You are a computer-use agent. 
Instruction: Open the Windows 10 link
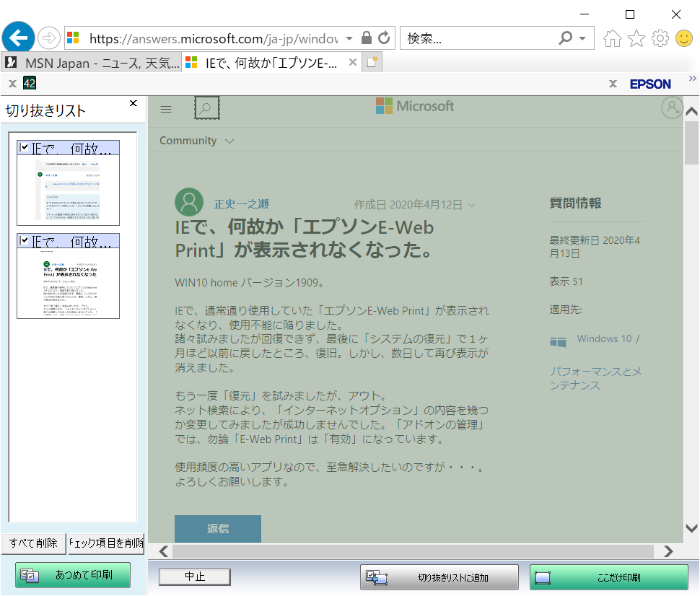604,338
